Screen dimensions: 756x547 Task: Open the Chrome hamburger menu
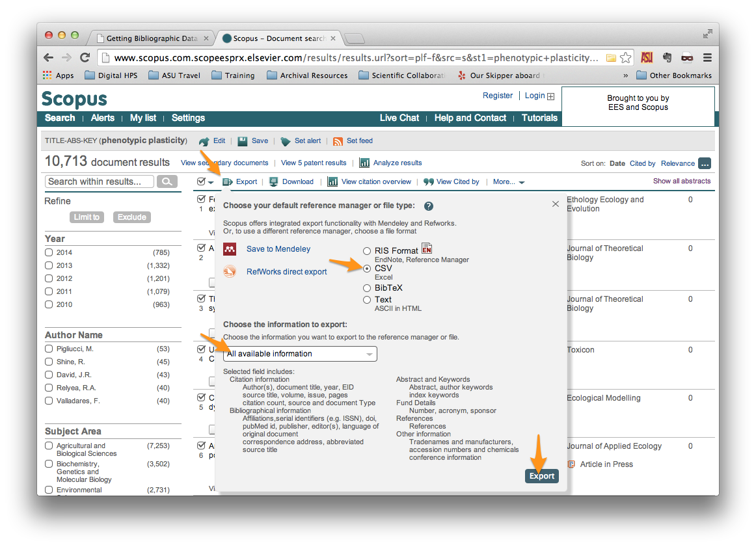(707, 58)
